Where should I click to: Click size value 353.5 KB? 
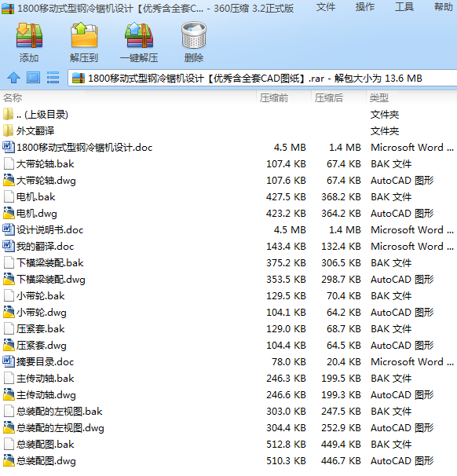point(286,280)
